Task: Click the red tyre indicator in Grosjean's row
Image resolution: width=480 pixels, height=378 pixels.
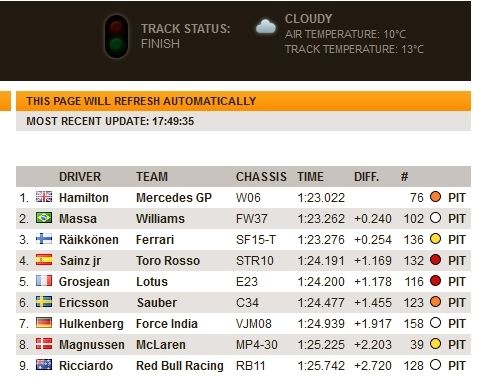Action: point(435,281)
